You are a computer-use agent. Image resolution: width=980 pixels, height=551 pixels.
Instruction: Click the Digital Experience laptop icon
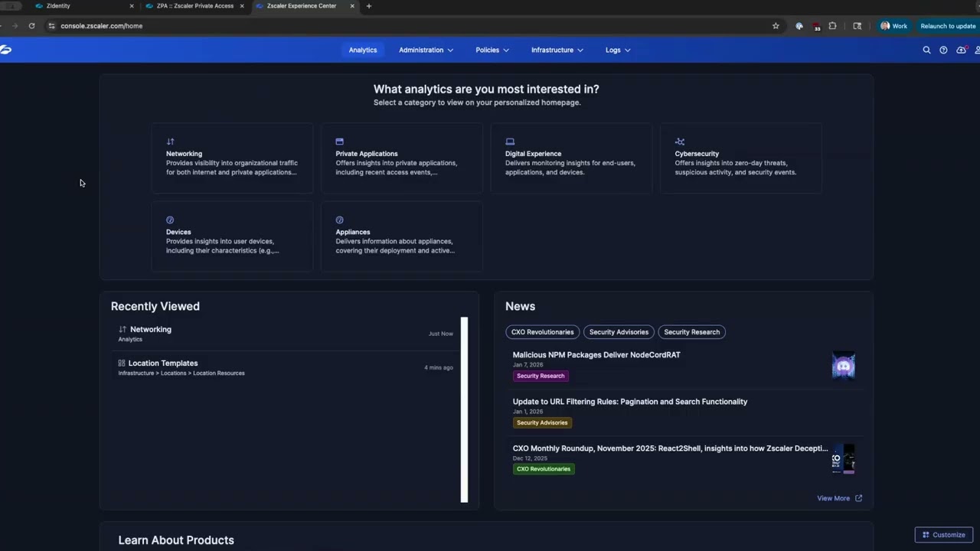[510, 142]
